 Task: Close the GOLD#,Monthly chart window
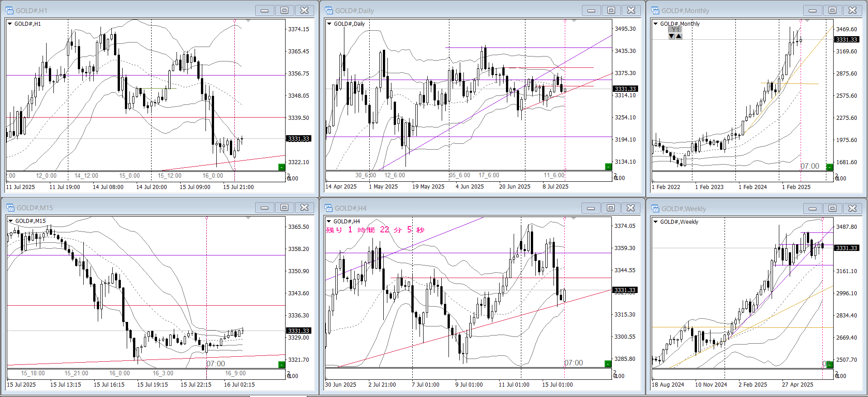coord(853,10)
